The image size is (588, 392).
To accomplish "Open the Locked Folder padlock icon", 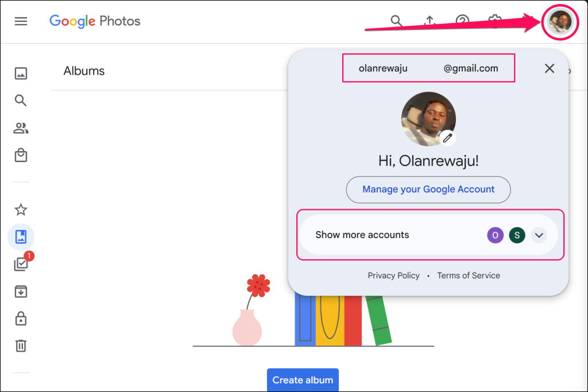I will [x=21, y=318].
